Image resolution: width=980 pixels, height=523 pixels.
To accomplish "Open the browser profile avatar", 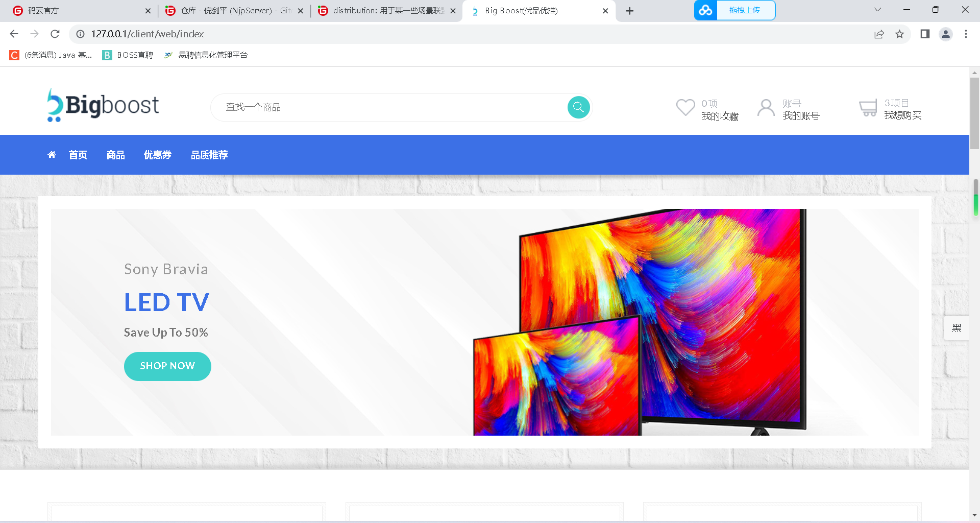I will coord(945,34).
